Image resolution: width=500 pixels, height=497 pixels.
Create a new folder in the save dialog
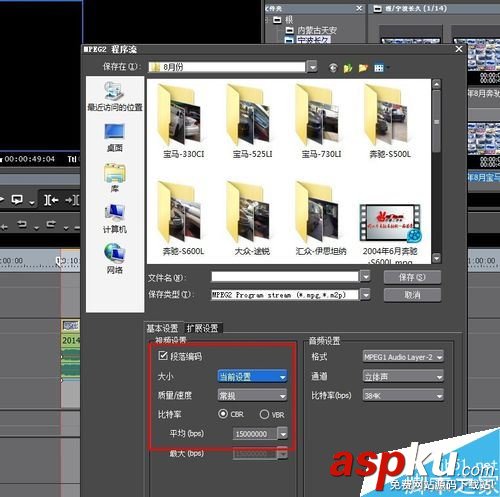point(363,68)
